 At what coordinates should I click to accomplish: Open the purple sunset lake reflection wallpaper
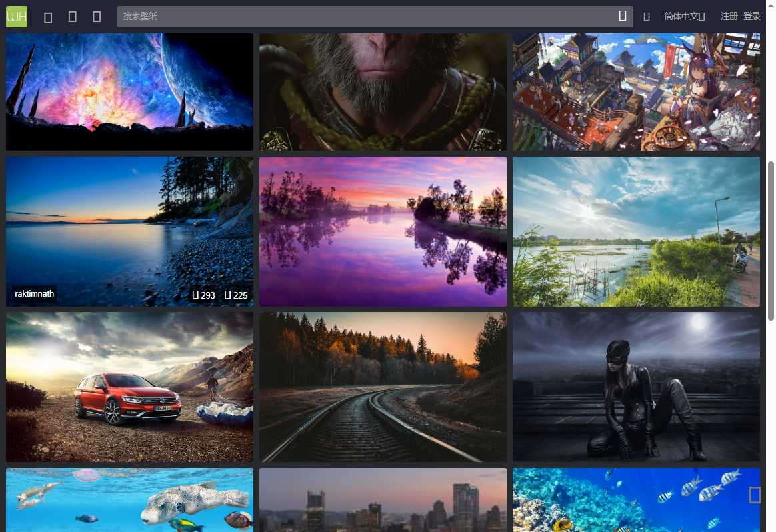pyautogui.click(x=383, y=231)
